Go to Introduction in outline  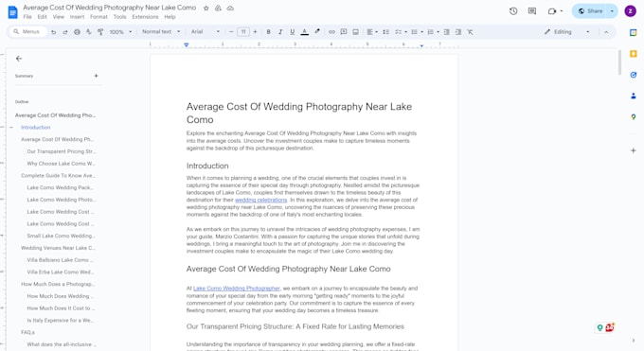pyautogui.click(x=36, y=128)
